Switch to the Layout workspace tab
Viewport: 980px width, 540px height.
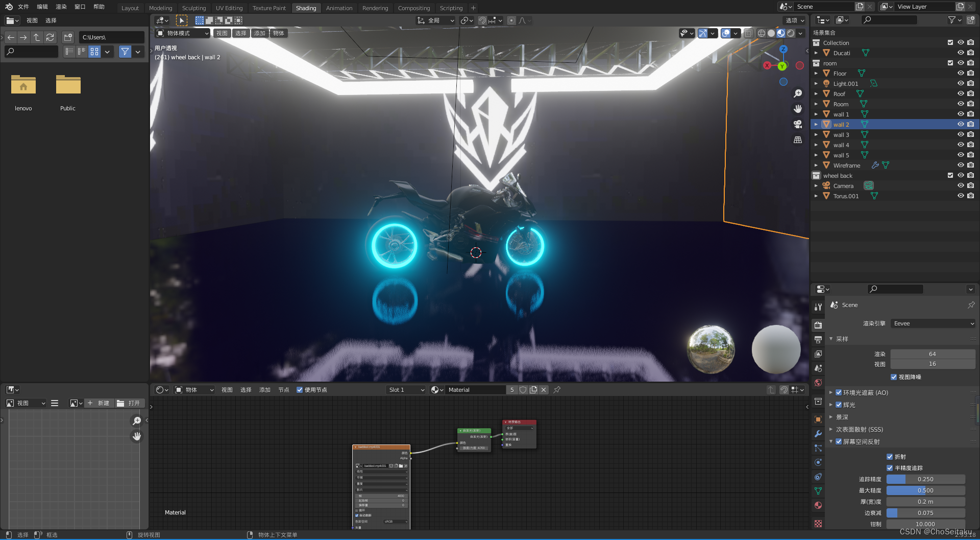tap(130, 8)
